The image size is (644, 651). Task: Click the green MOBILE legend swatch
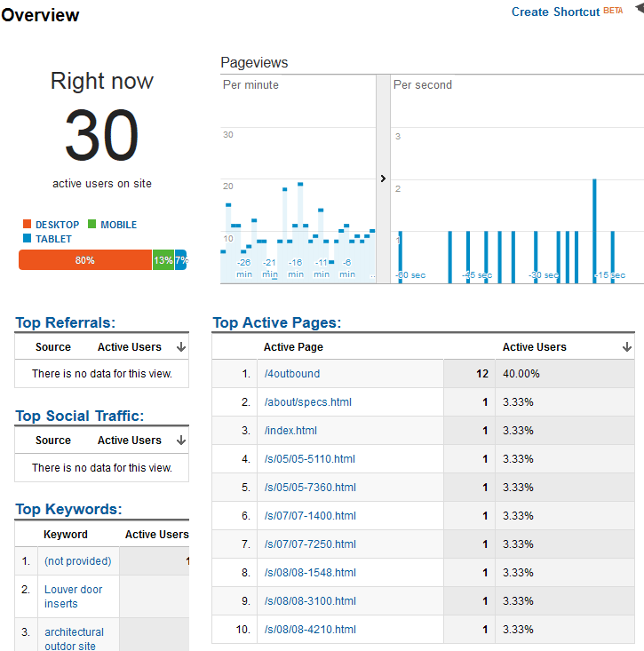[91, 224]
